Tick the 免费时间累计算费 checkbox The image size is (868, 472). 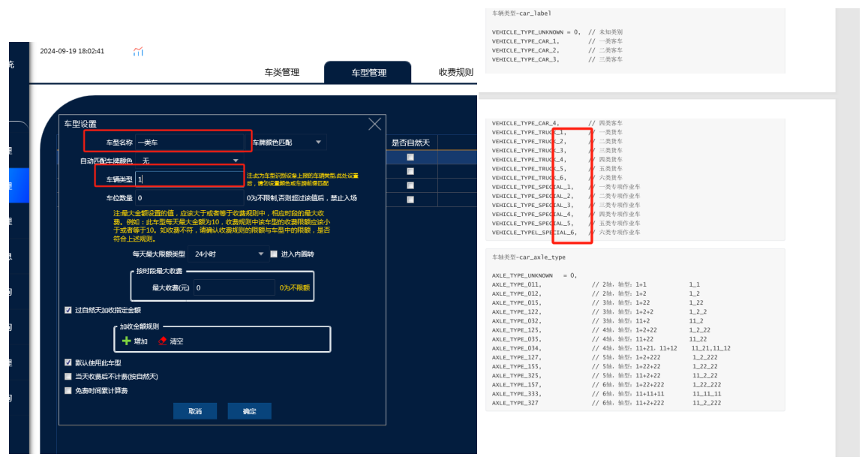click(68, 391)
